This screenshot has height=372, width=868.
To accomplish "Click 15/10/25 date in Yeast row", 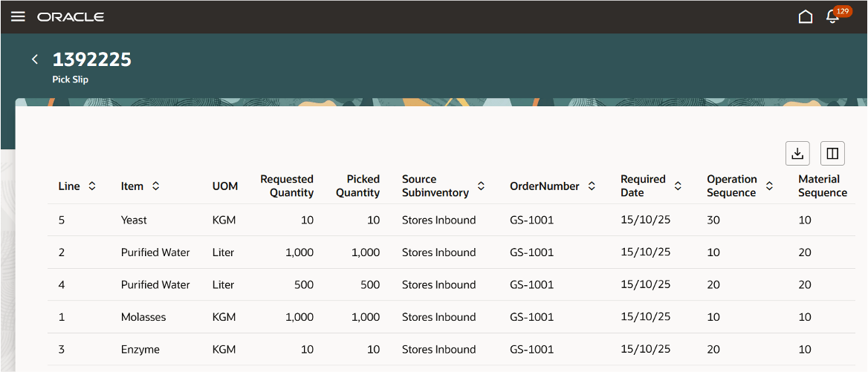I will (x=646, y=220).
